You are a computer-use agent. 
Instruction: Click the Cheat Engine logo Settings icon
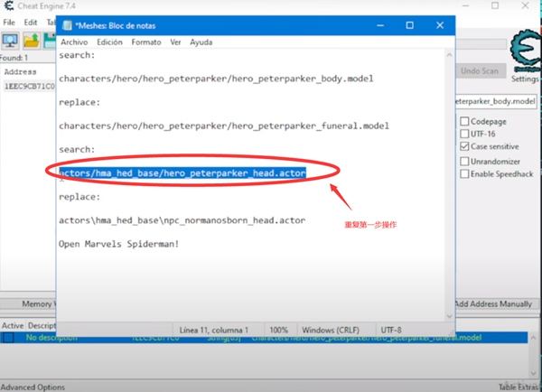coord(526,51)
